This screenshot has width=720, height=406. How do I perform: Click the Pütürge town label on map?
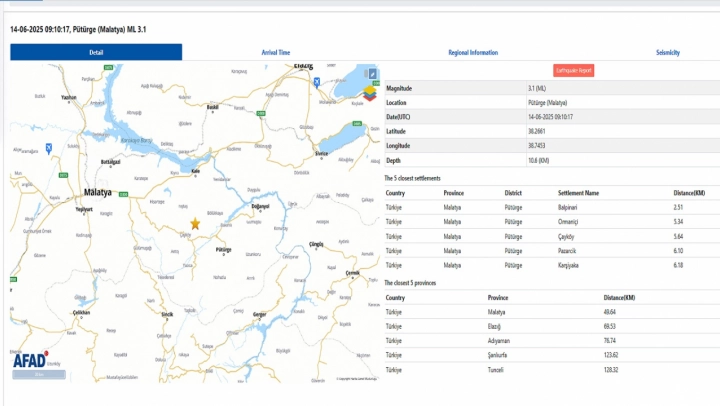tap(222, 248)
